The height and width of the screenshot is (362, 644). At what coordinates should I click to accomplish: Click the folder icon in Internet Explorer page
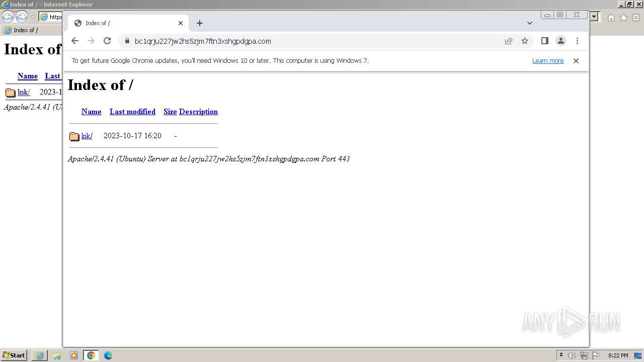(x=11, y=93)
